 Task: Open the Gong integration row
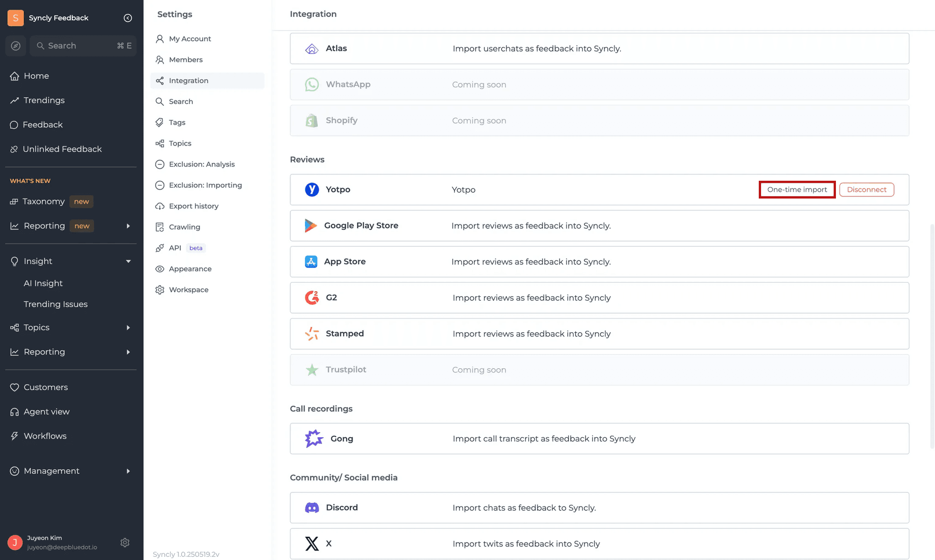599,439
